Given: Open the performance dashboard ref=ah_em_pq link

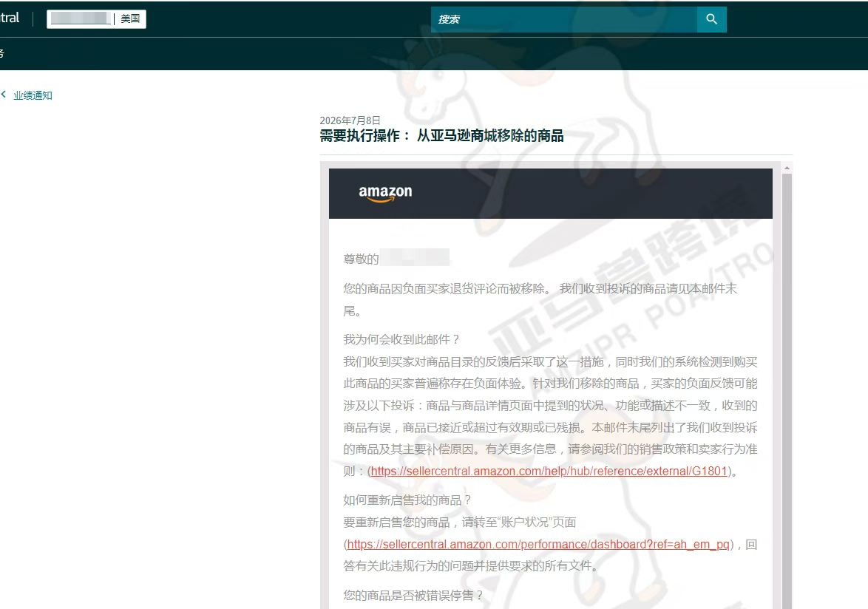Looking at the screenshot, I should (x=538, y=544).
